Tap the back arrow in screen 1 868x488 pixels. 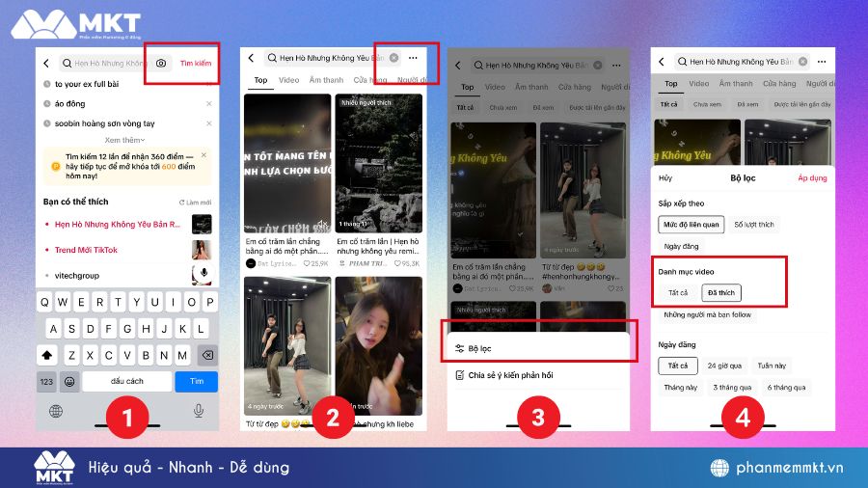(46, 64)
